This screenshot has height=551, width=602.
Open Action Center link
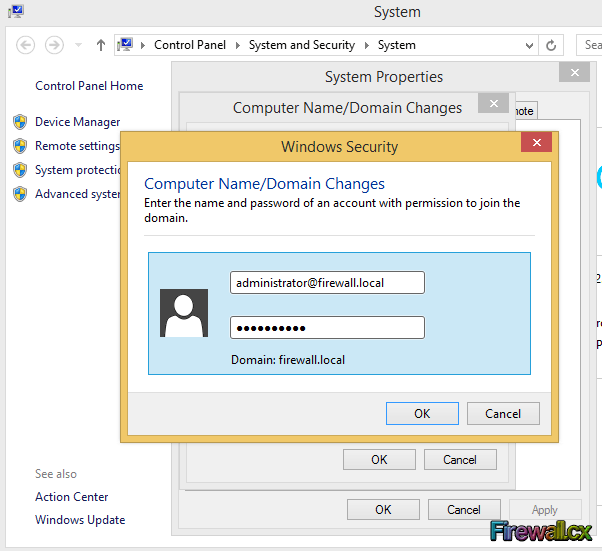click(x=71, y=497)
